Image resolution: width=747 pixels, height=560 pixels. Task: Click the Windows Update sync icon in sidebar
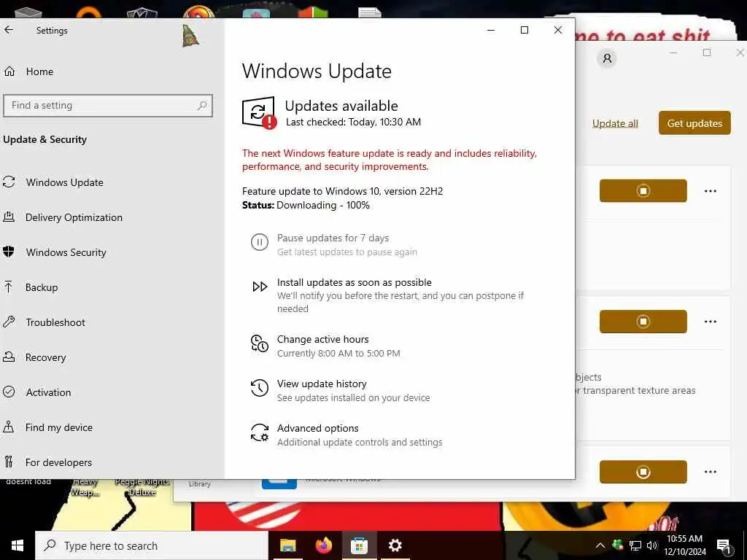point(9,182)
